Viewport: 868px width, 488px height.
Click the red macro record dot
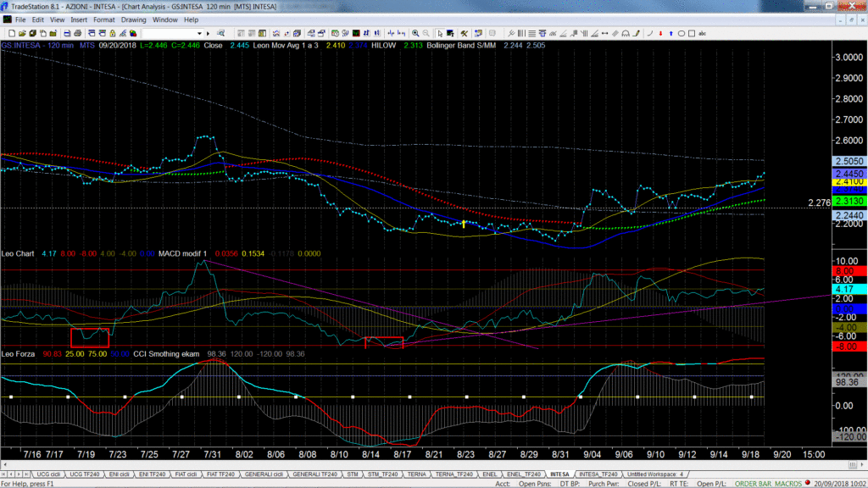tap(808, 483)
